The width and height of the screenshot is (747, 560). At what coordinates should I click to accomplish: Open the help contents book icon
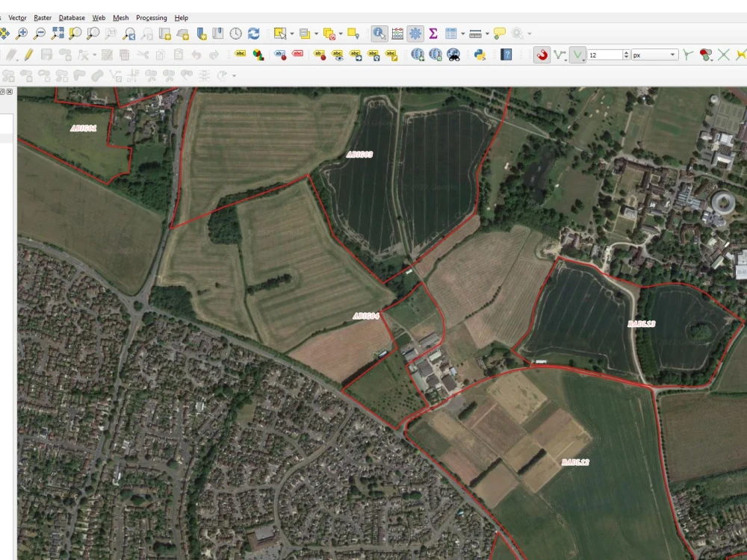506,55
